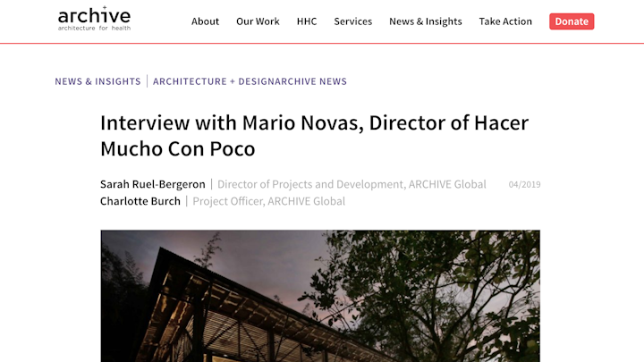Open the About menu item
The width and height of the screenshot is (644, 362).
pyautogui.click(x=205, y=21)
